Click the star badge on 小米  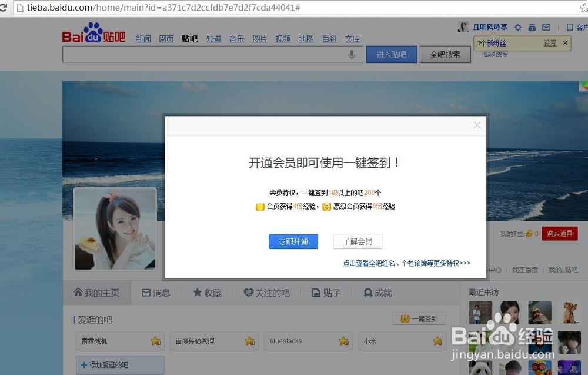click(437, 341)
